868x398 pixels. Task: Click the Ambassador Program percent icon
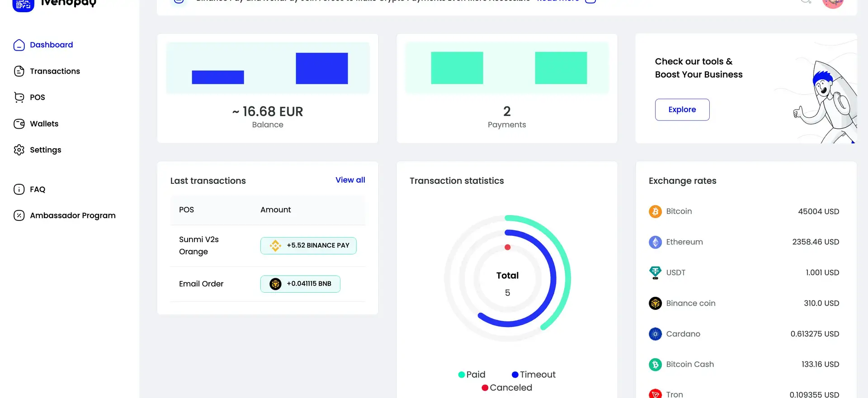tap(19, 215)
